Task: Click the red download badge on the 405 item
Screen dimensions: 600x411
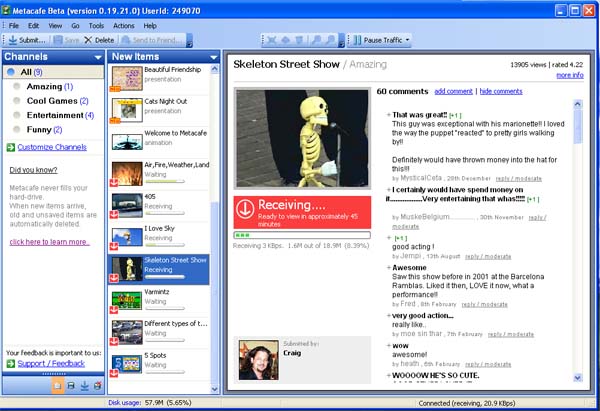Action: click(x=114, y=214)
